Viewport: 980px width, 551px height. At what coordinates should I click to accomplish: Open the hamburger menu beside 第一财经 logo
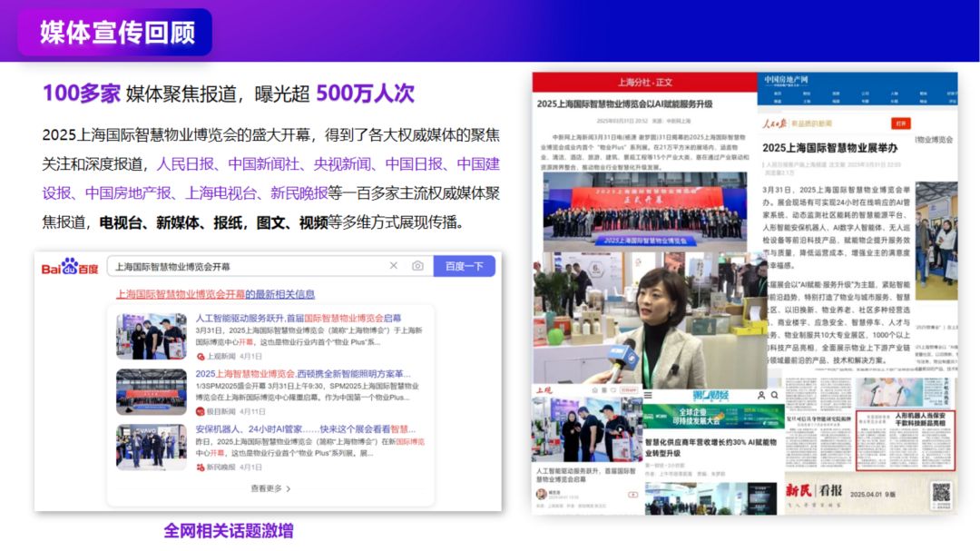(x=648, y=395)
